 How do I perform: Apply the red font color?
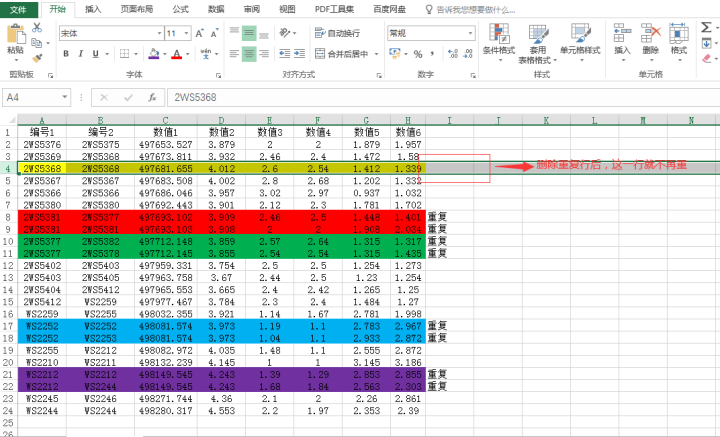177,54
